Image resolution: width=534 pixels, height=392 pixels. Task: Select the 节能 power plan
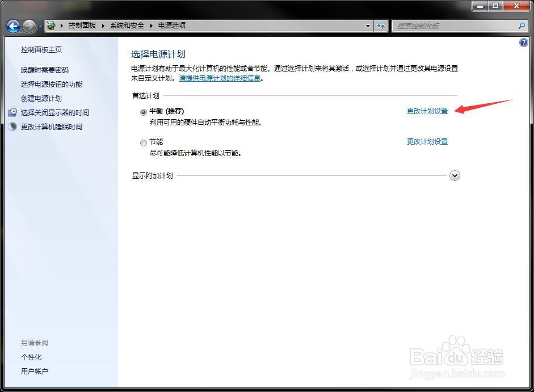(x=144, y=142)
